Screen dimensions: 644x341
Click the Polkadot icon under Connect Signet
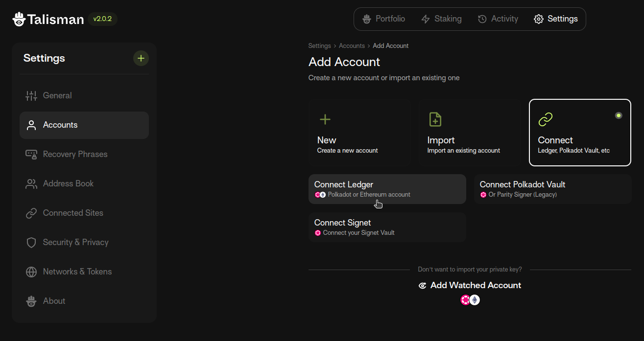pos(318,233)
